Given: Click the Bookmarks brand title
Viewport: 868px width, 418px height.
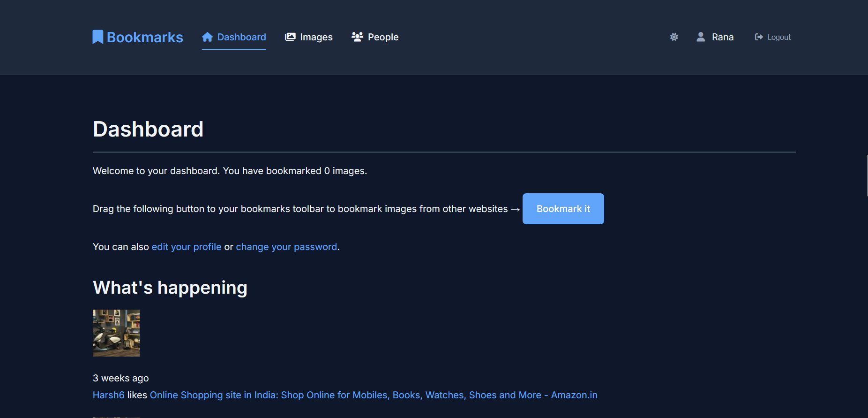Looking at the screenshot, I should click(x=145, y=37).
